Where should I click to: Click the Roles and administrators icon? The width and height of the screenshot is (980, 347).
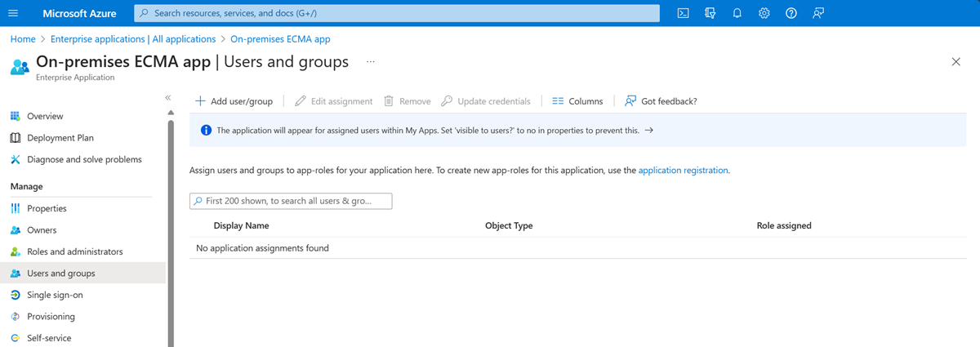click(15, 251)
